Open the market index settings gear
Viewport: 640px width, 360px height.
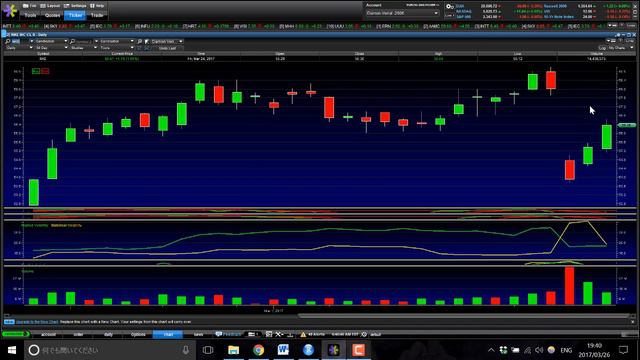449,7
